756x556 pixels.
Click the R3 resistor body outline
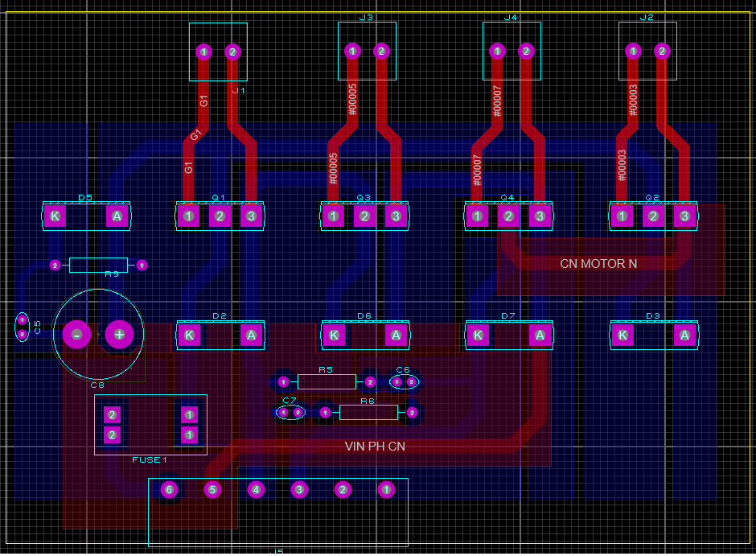tap(98, 266)
